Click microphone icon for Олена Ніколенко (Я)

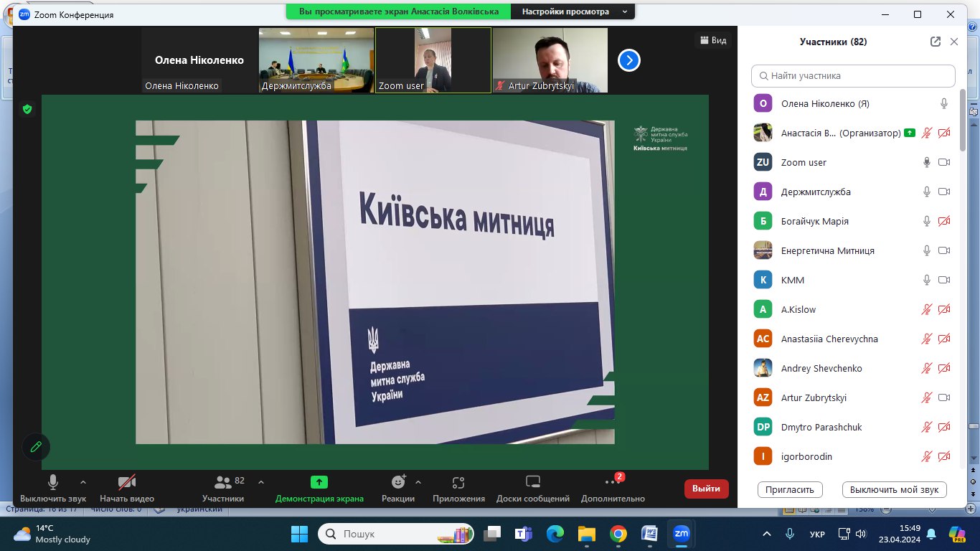(944, 103)
